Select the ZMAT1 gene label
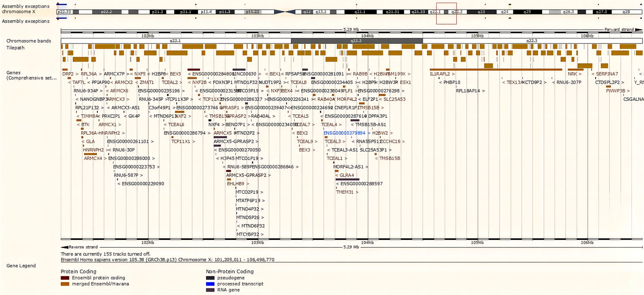The width and height of the screenshot is (644, 295). [144, 82]
